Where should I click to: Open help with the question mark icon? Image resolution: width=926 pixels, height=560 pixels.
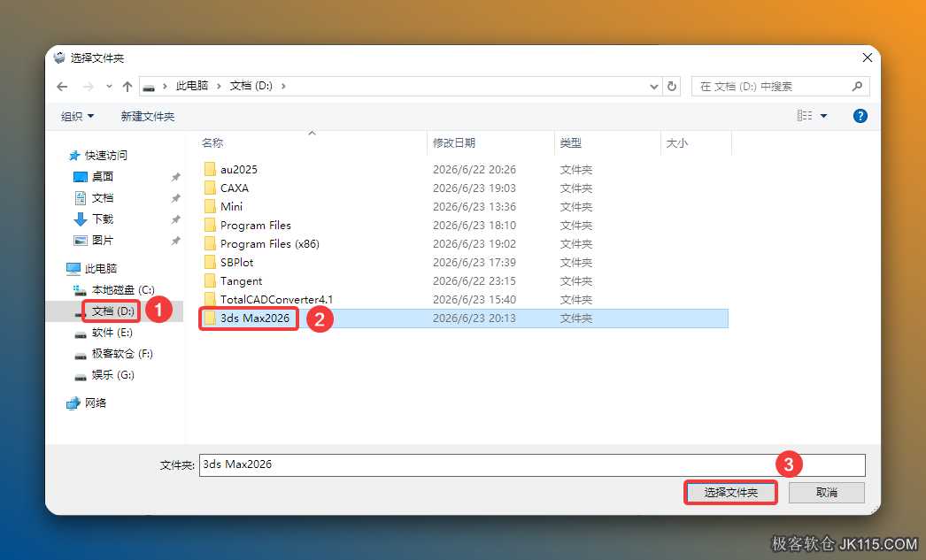tap(860, 116)
